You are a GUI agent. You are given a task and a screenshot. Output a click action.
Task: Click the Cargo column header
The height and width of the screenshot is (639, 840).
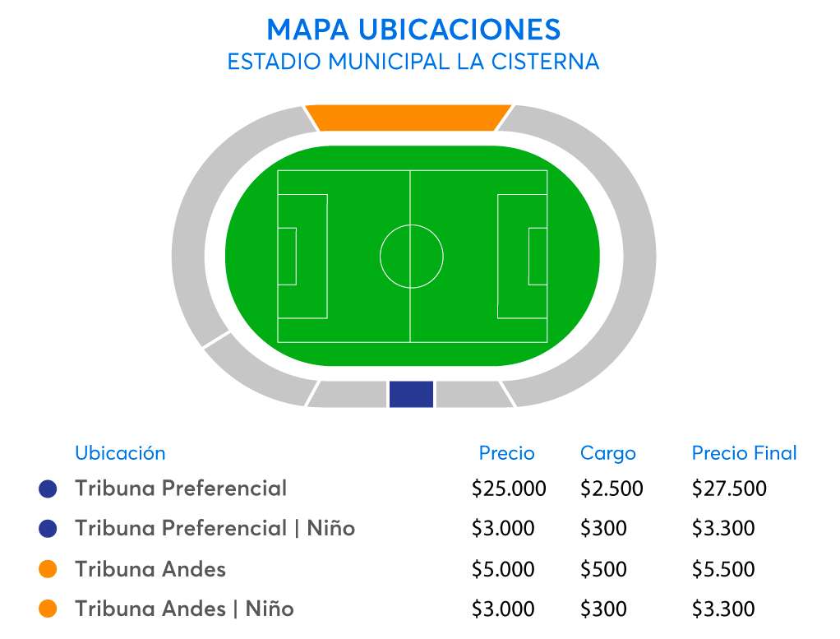607,453
